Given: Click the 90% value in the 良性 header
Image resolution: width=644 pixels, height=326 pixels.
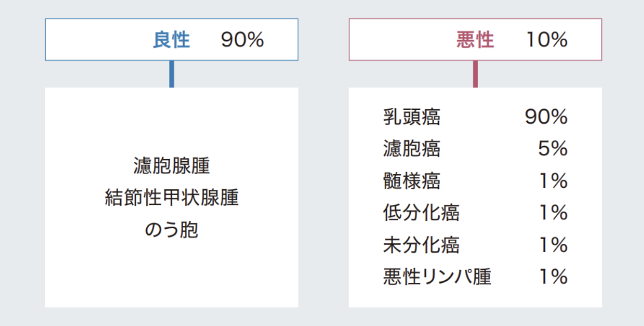Looking at the screenshot, I should click(x=242, y=40).
